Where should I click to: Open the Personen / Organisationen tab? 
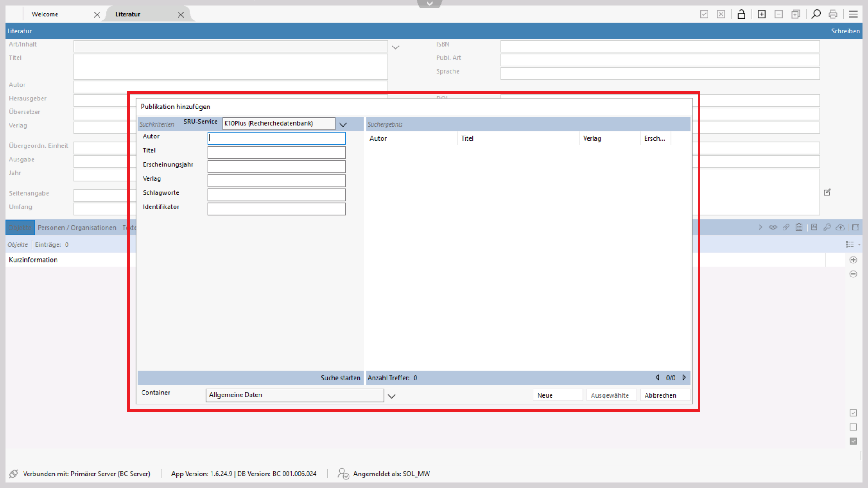(x=77, y=228)
